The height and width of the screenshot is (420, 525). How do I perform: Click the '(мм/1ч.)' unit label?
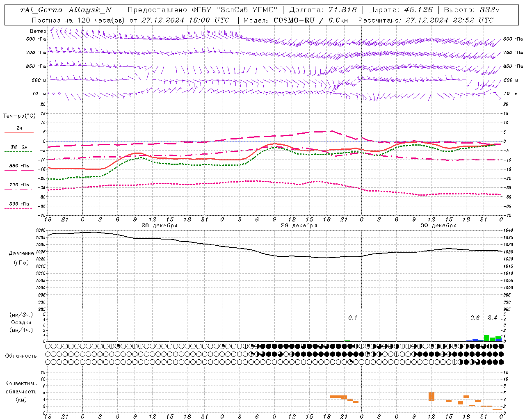click(x=21, y=330)
